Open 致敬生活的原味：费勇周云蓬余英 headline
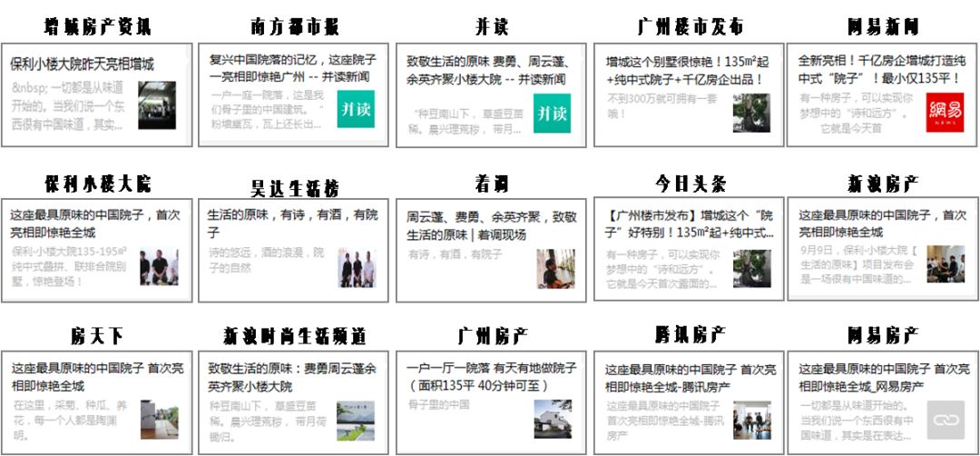The height and width of the screenshot is (456, 980). pos(292,377)
